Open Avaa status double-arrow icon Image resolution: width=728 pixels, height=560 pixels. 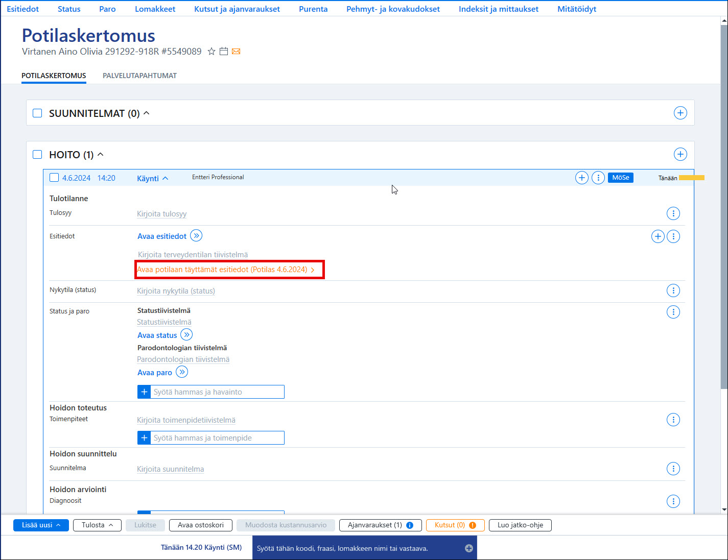pos(186,335)
